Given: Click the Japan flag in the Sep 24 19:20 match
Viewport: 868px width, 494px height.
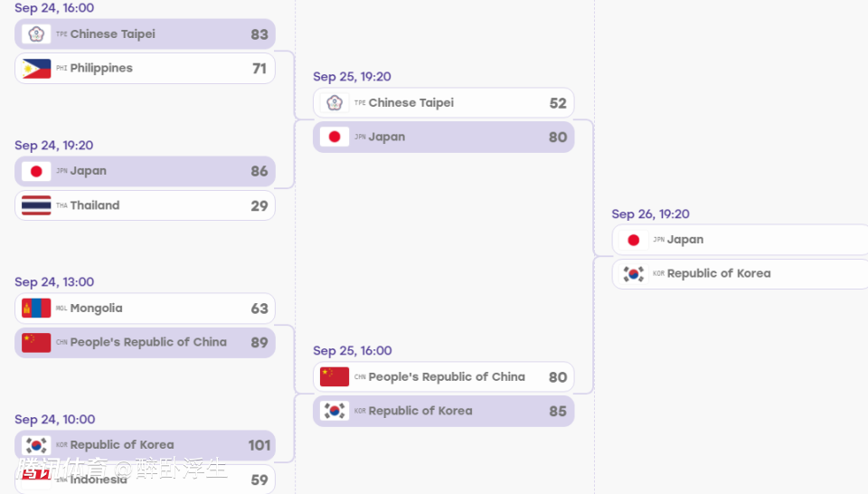Looking at the screenshot, I should [36, 172].
